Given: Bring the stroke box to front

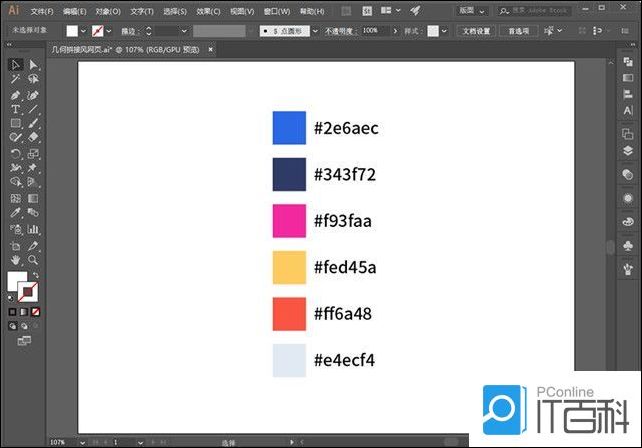Looking at the screenshot, I should point(28,292).
